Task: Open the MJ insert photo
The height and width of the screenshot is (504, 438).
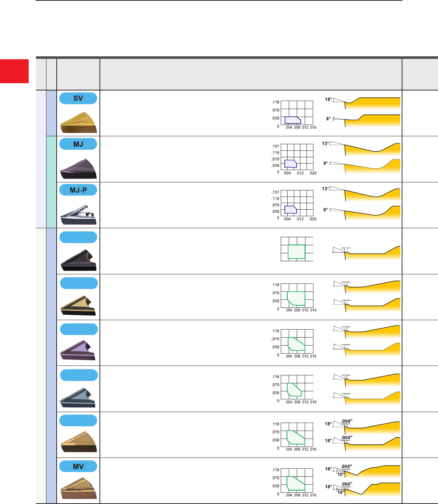Action: 78,169
